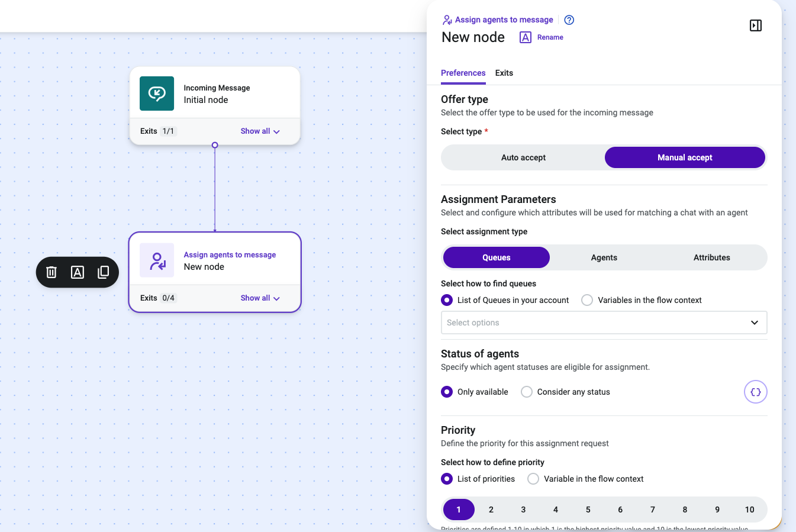Viewport: 796px width, 532px height.
Task: Click the rename icon in floating toolbar
Action: pyautogui.click(x=78, y=272)
